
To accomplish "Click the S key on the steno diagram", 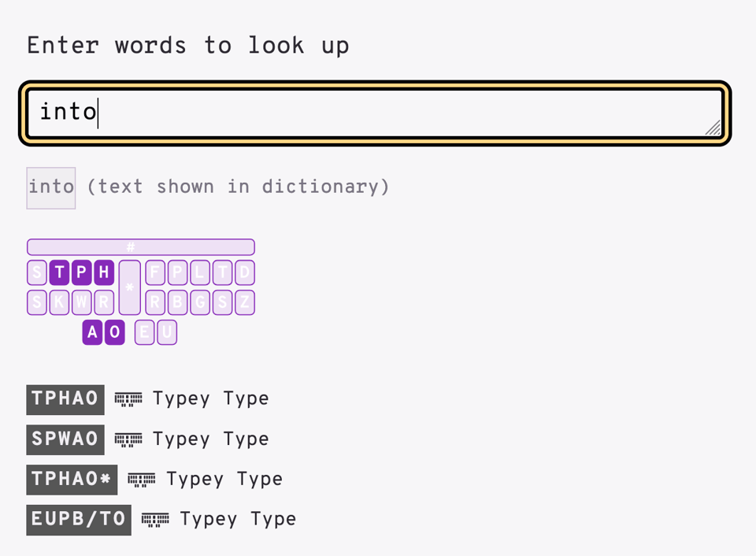I will pos(36,273).
